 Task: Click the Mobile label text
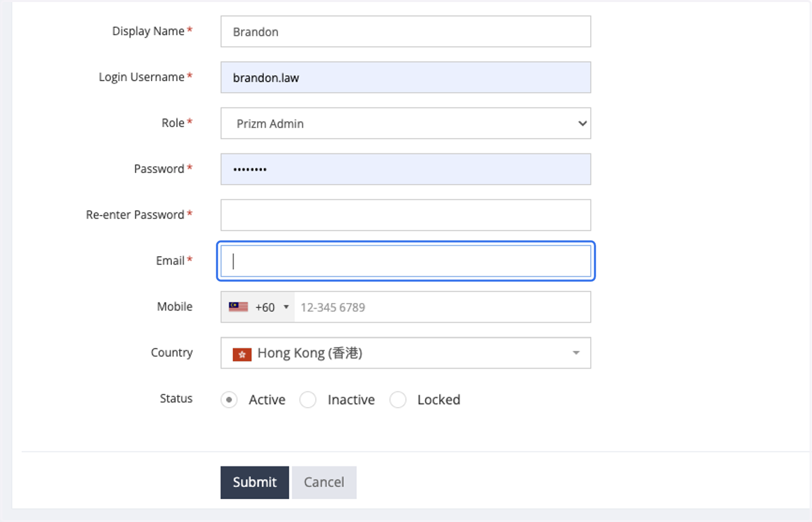(x=175, y=307)
